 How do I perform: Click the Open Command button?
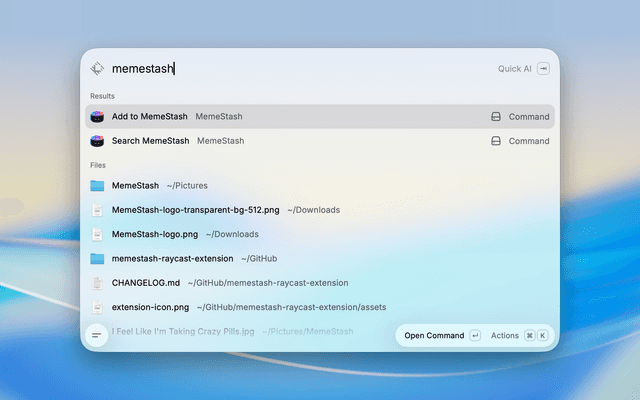click(442, 336)
